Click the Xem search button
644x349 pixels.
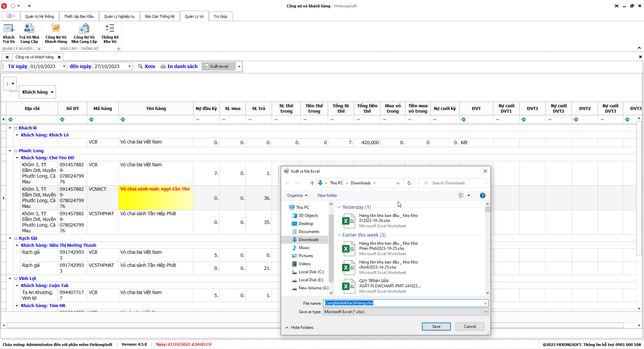click(x=147, y=66)
